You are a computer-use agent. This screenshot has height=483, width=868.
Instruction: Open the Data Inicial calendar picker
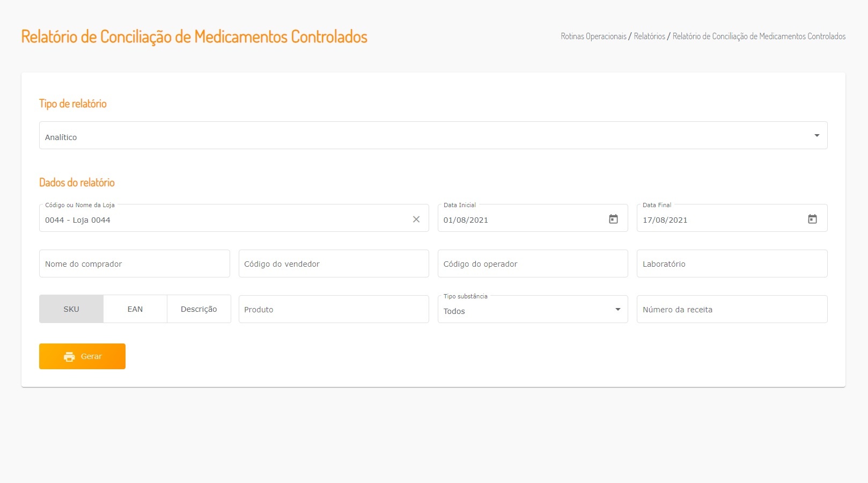point(613,219)
